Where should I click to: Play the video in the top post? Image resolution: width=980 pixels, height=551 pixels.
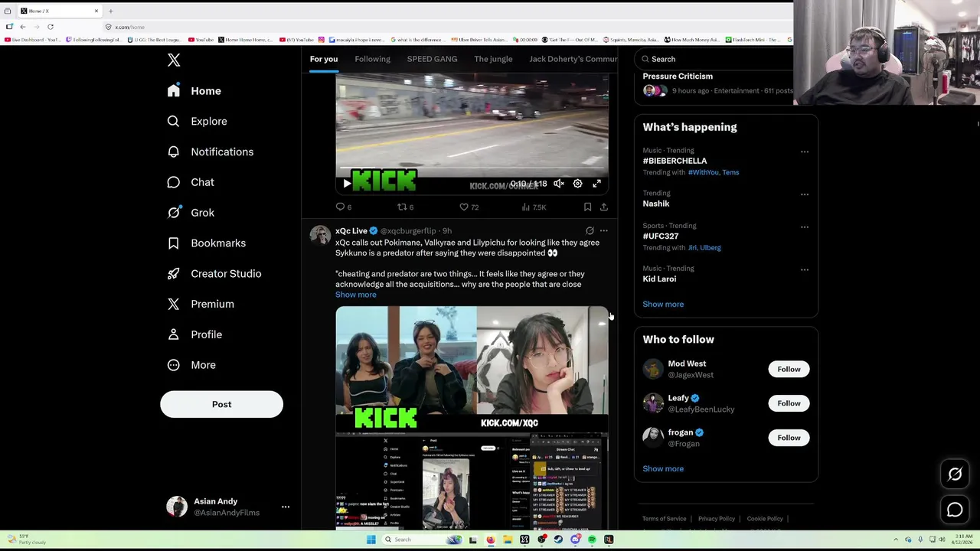coord(347,184)
